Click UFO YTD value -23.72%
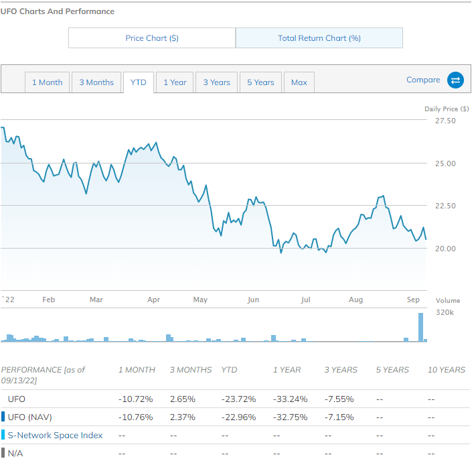The width and height of the screenshot is (476, 461). coord(239,399)
